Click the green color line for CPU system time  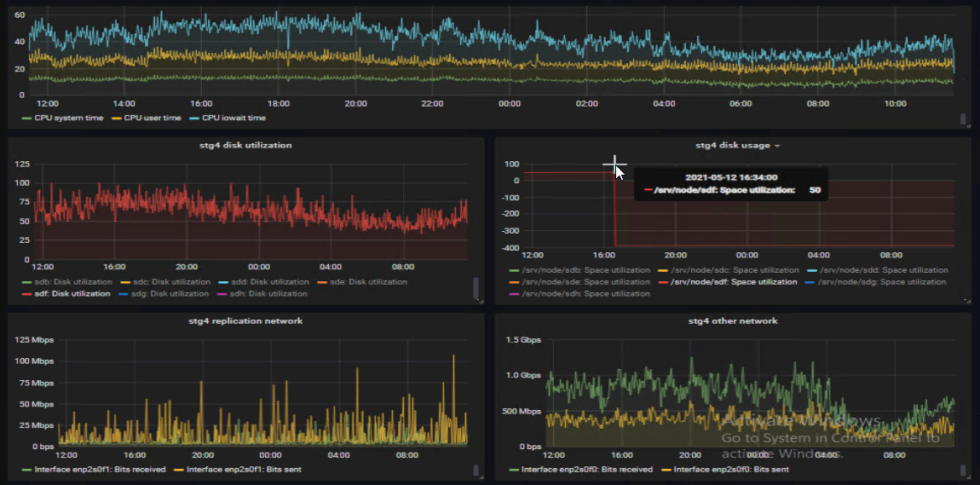[26, 118]
